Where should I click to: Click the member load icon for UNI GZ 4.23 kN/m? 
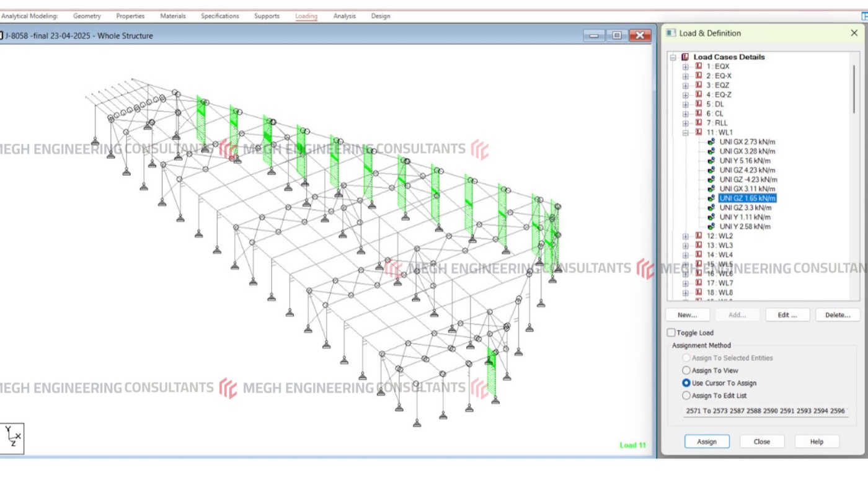point(711,170)
